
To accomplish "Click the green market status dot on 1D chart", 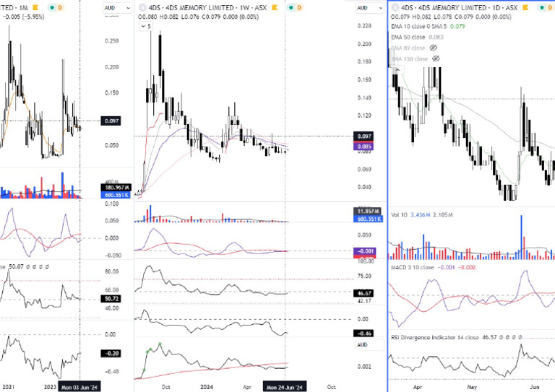I will [542, 7].
